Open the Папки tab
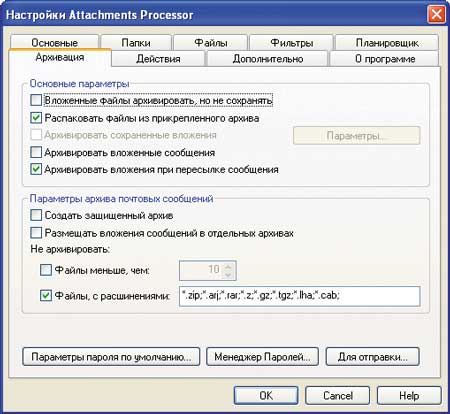 pos(136,42)
